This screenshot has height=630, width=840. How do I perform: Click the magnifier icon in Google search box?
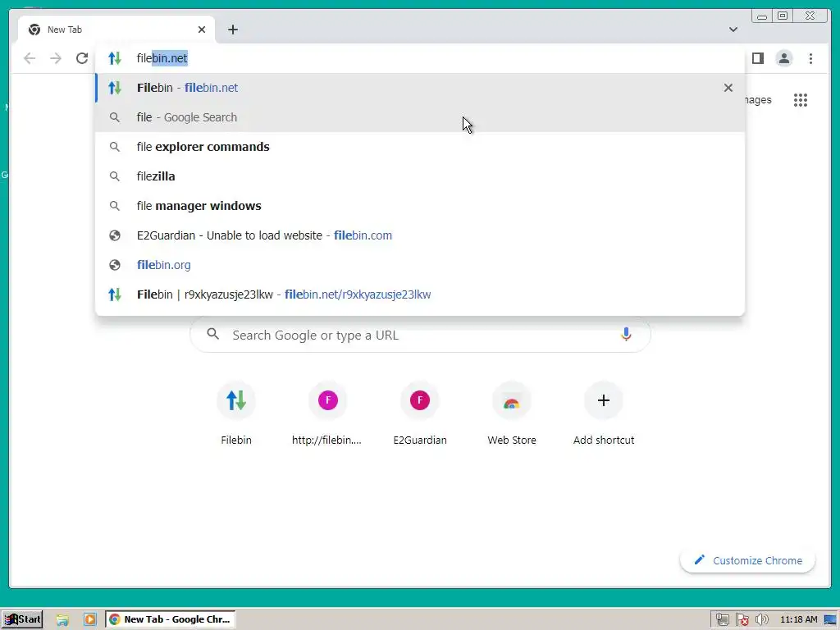213,335
